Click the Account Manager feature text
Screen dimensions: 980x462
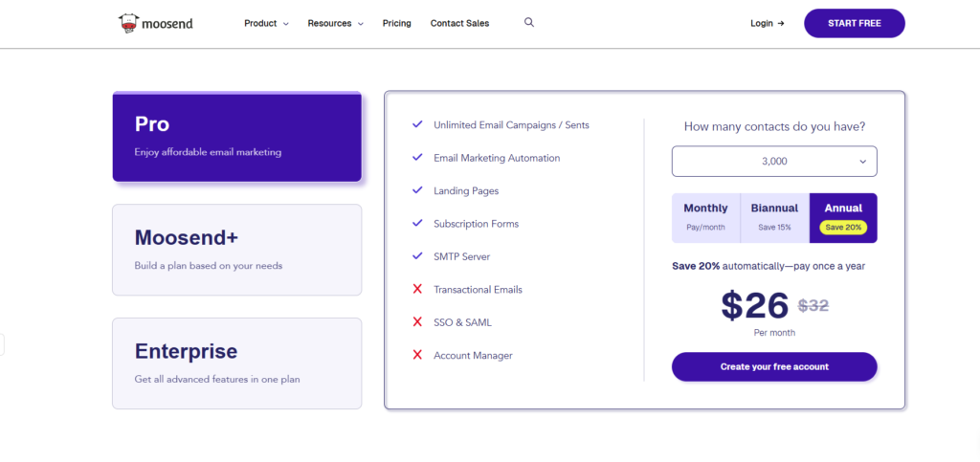473,355
